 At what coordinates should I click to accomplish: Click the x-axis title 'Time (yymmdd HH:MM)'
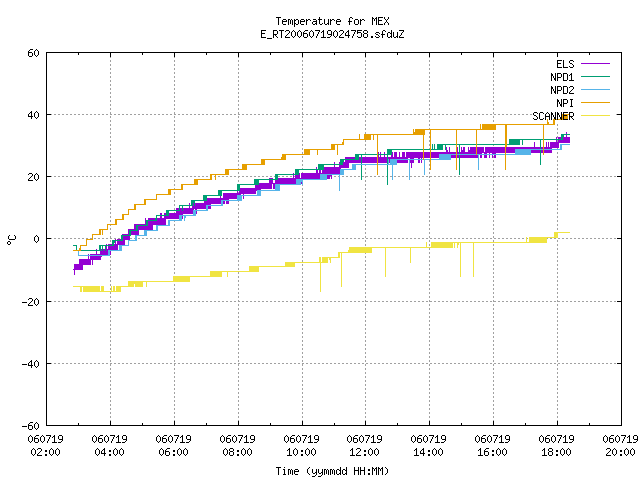(x=332, y=471)
